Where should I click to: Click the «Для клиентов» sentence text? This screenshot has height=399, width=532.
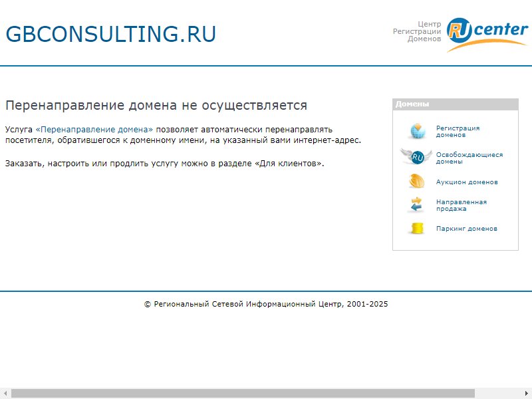click(164, 164)
